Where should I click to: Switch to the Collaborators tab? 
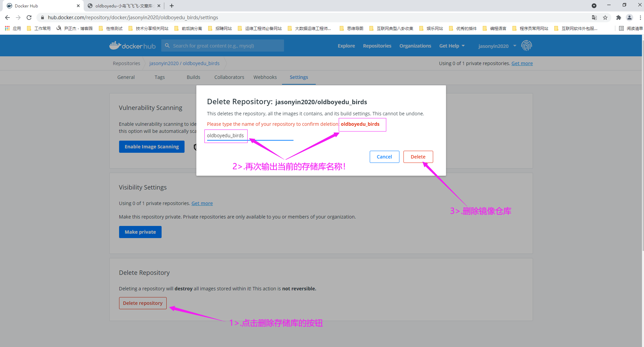[x=229, y=77]
